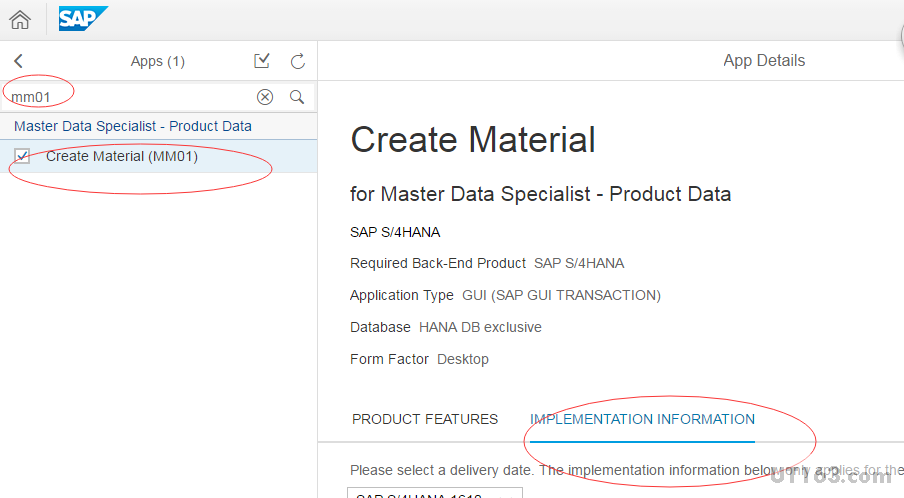Click the GUI (SAP GUI TRANSACTION) value
The height and width of the screenshot is (498, 904).
[x=562, y=295]
